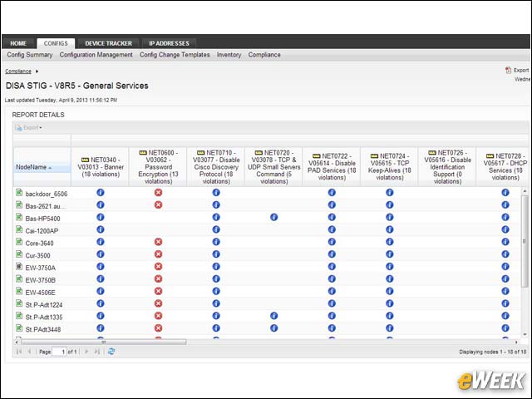The image size is (532, 399).
Task: Select the St.P-Adt1224 node name
Action: [x=44, y=305]
